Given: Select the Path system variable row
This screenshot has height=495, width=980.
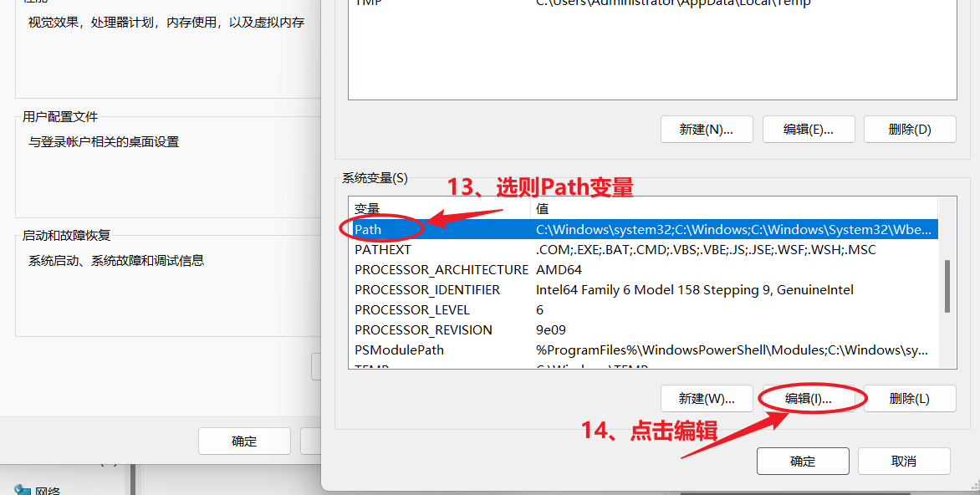Looking at the screenshot, I should click(643, 229).
